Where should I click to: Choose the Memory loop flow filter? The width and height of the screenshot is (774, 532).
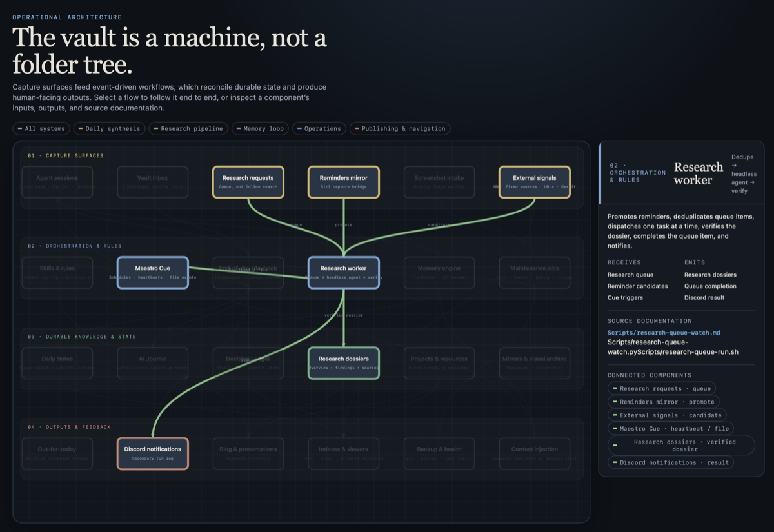coord(260,128)
